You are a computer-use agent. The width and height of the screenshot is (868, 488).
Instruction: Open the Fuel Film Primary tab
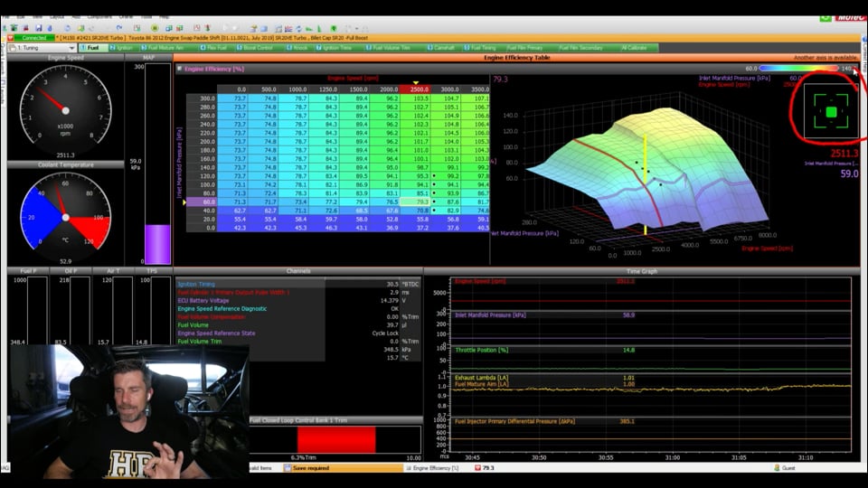coord(524,48)
